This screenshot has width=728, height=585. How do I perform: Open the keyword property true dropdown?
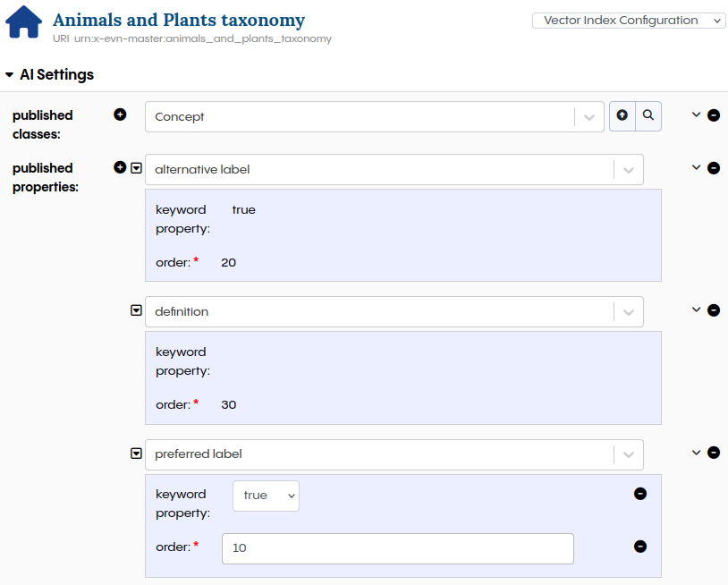click(x=266, y=496)
